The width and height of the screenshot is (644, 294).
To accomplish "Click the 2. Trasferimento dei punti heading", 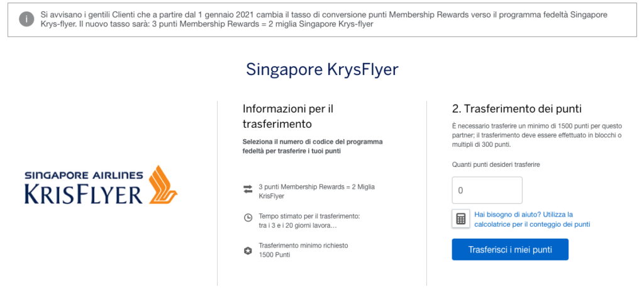I will [x=517, y=109].
